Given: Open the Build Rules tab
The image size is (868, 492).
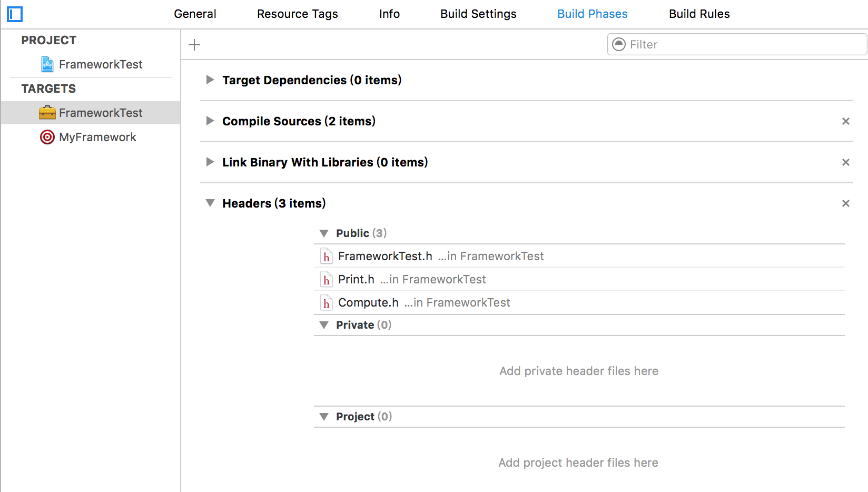Looking at the screenshot, I should click(x=699, y=14).
